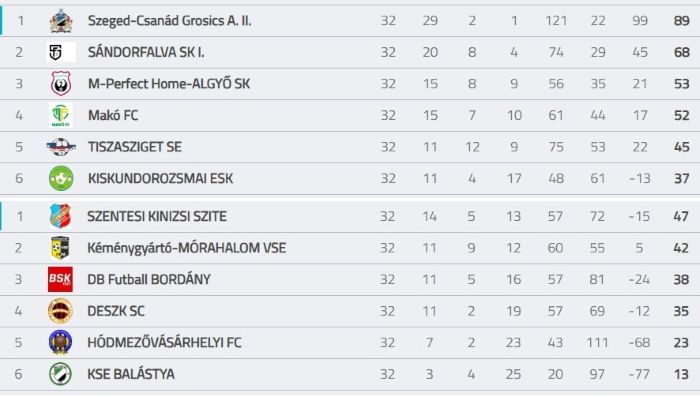Viewport: 700px width, 397px height.
Task: Select the TISZASZIGET SE team name
Action: coord(135,147)
